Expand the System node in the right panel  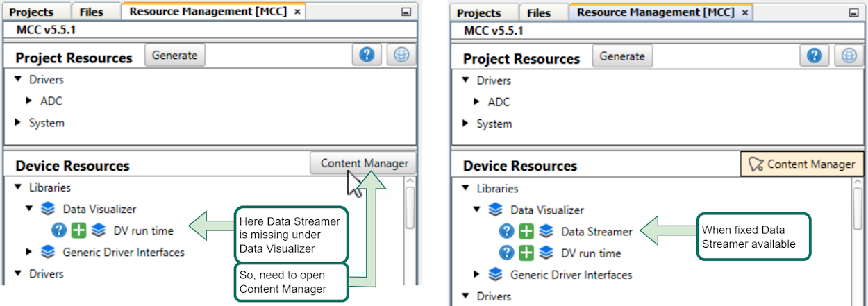click(466, 124)
